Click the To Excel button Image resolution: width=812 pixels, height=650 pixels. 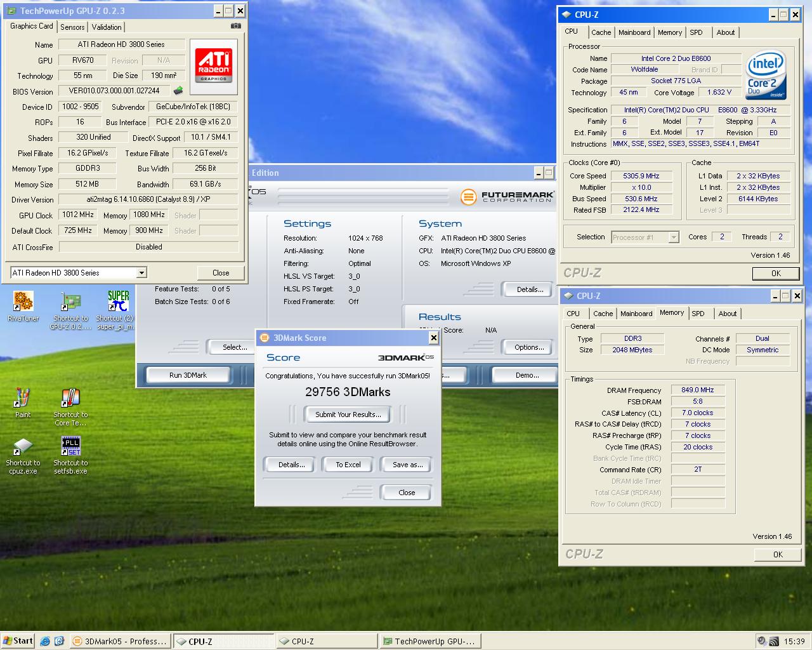click(x=348, y=465)
